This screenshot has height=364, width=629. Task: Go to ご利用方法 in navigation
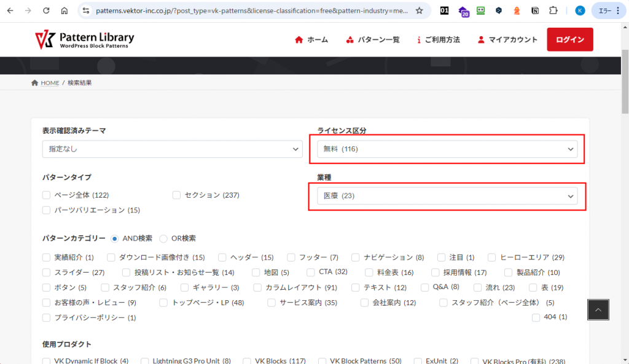[438, 40]
